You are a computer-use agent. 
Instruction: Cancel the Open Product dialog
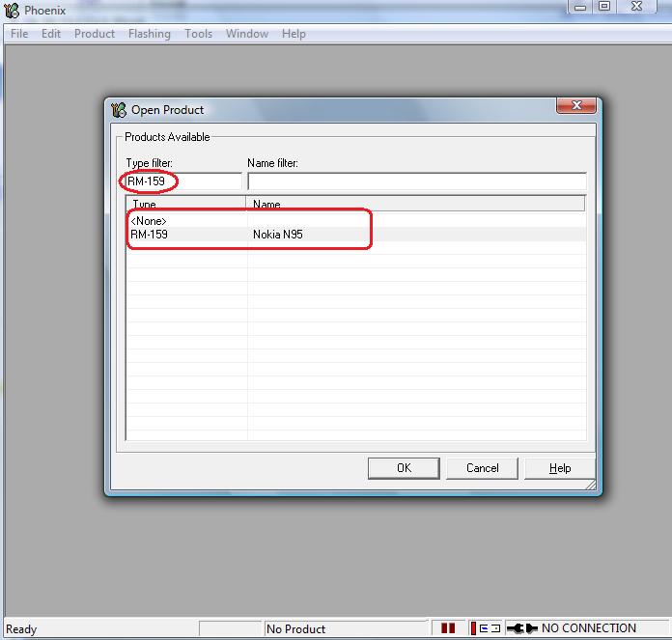pyautogui.click(x=482, y=468)
